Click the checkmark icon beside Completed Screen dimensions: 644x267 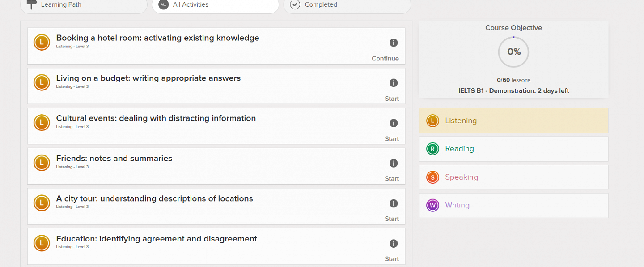[295, 4]
